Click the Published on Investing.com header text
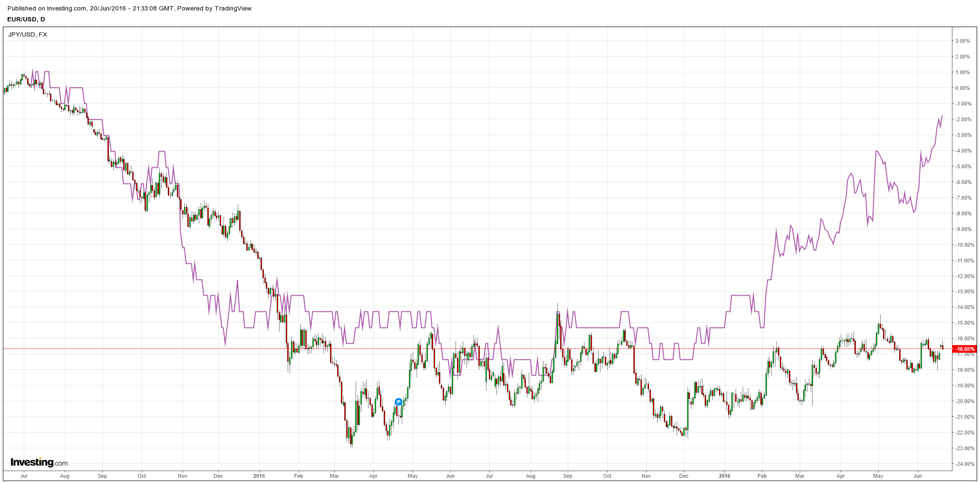 coord(130,8)
